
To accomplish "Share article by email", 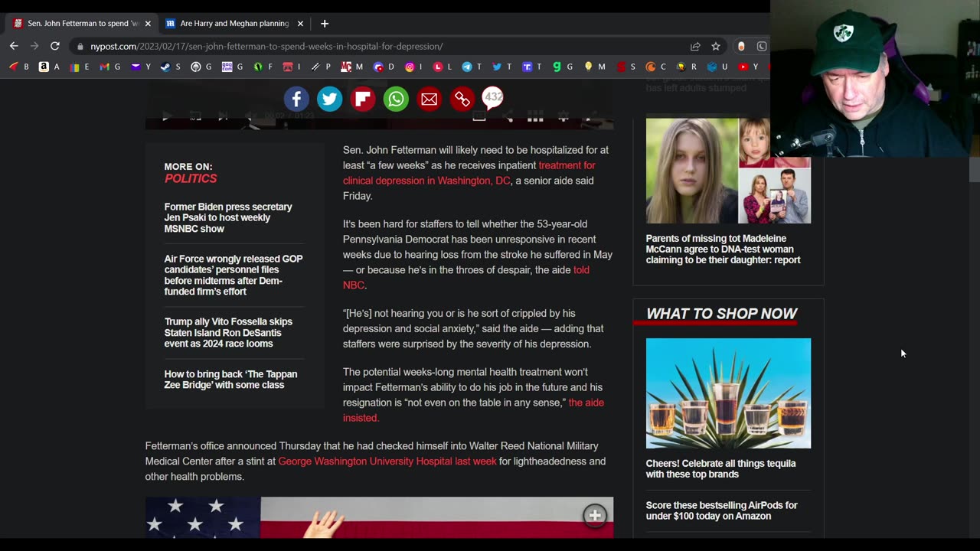I will coord(430,99).
